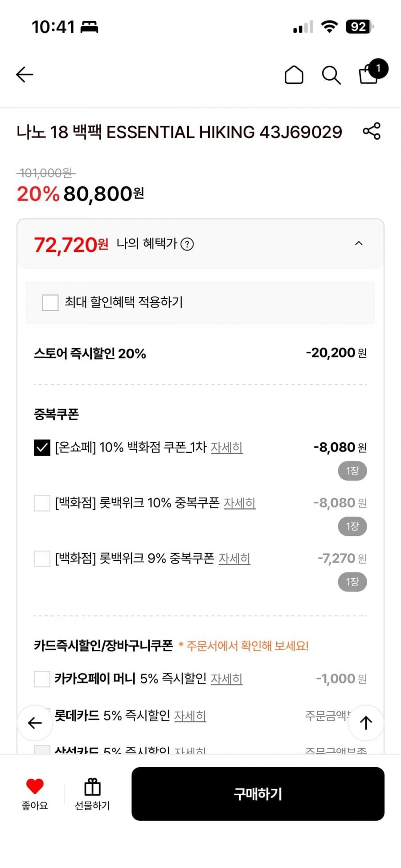Tap the red heart 좋아요 icon
This screenshot has width=401, height=868.
click(35, 786)
